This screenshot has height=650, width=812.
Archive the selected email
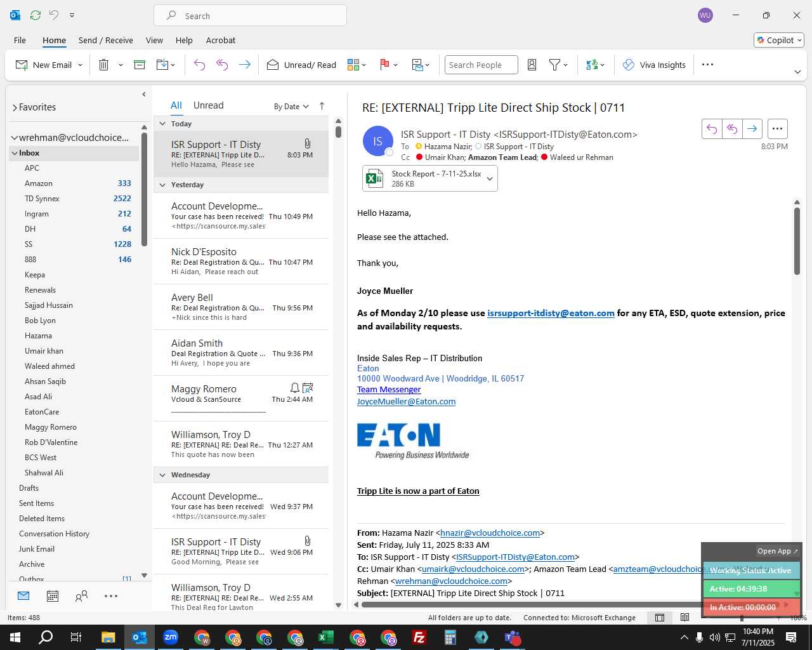(140, 65)
